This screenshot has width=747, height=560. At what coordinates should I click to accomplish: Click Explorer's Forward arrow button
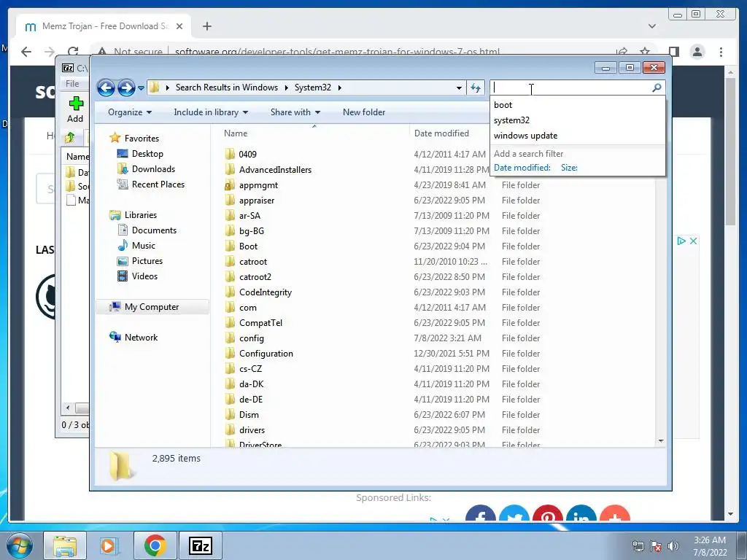(x=126, y=87)
